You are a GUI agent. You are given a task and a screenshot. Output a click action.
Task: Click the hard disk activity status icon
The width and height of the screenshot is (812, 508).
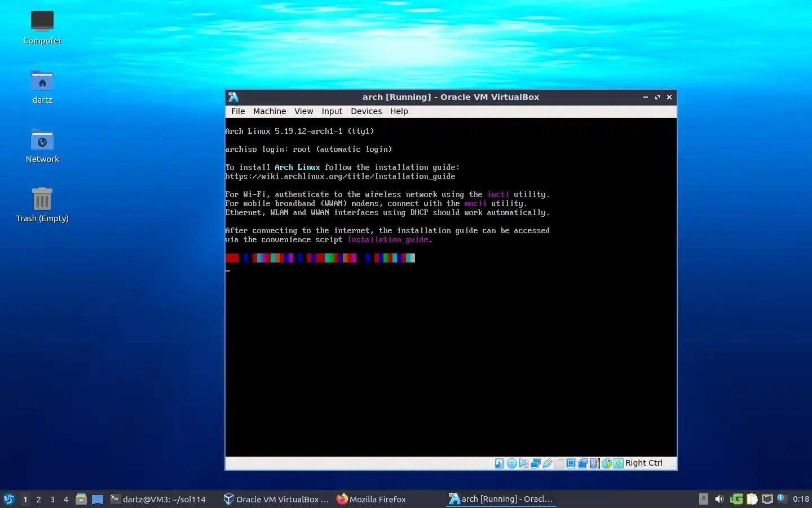[x=500, y=463]
